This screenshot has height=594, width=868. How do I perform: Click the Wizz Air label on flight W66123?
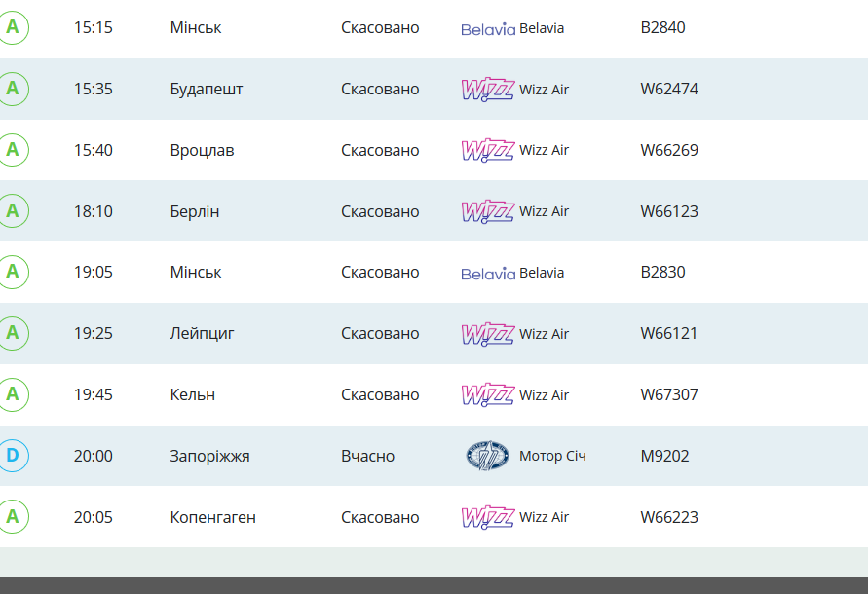coord(545,211)
